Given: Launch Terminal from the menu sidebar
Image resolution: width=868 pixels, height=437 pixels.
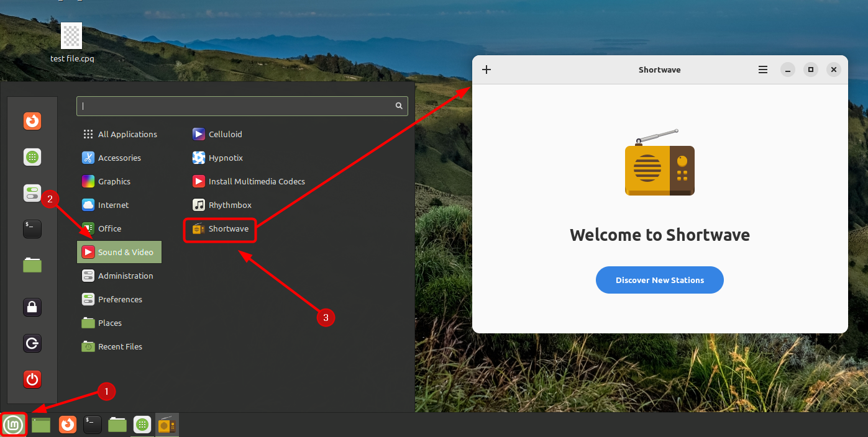Looking at the screenshot, I should 32,229.
